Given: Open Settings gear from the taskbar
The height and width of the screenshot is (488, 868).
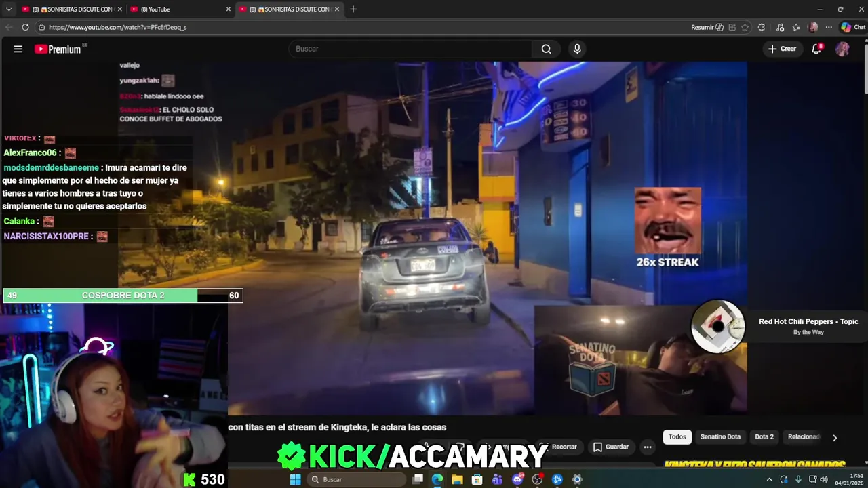Looking at the screenshot, I should pos(577,479).
